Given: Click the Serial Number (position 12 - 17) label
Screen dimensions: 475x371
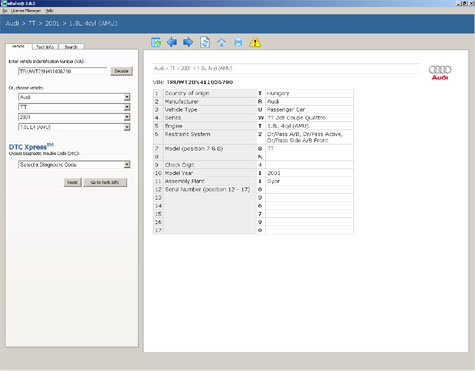Looking at the screenshot, I should tap(207, 189).
